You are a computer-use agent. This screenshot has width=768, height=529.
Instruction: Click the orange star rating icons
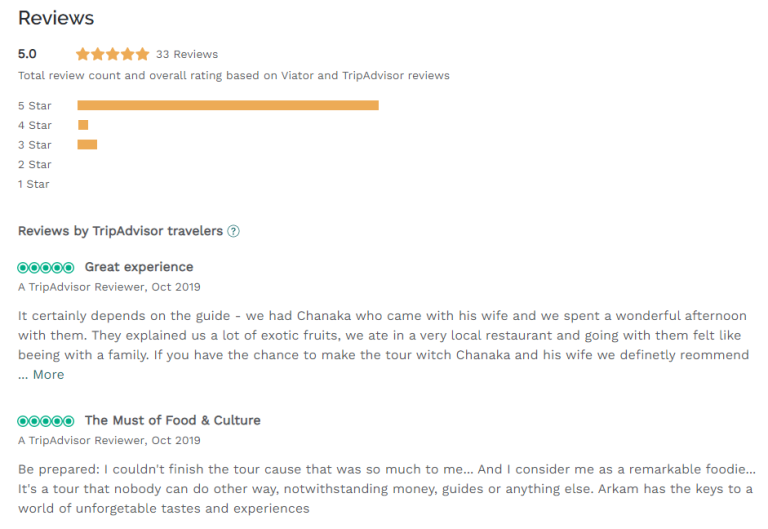(112, 54)
